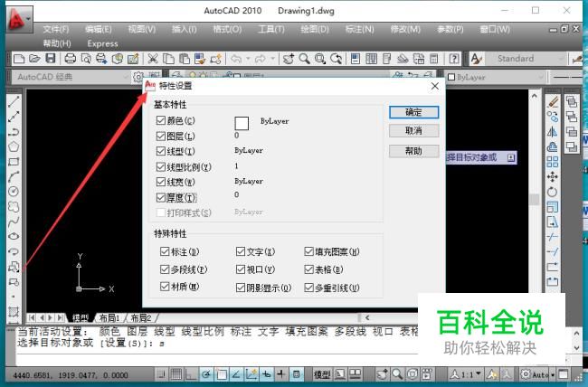Toggle the 标注(D) checkbox
This screenshot has width=588, height=387.
pyautogui.click(x=165, y=251)
